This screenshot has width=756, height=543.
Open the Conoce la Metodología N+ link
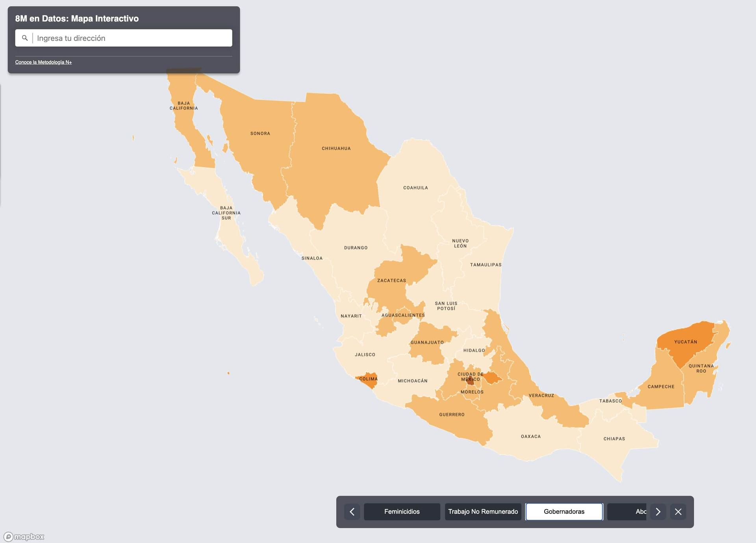pyautogui.click(x=43, y=62)
